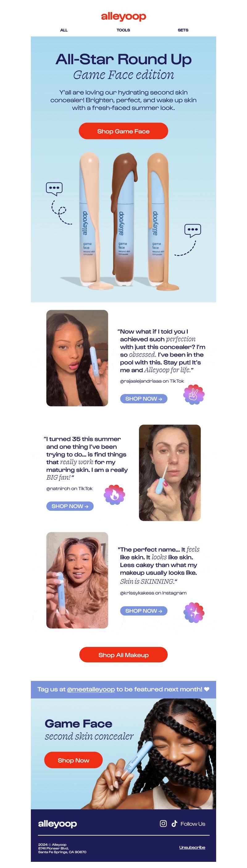Screen dimensions: 247x868
Task: Click SHOP NOW under the natnirch quote
Action: (70, 506)
